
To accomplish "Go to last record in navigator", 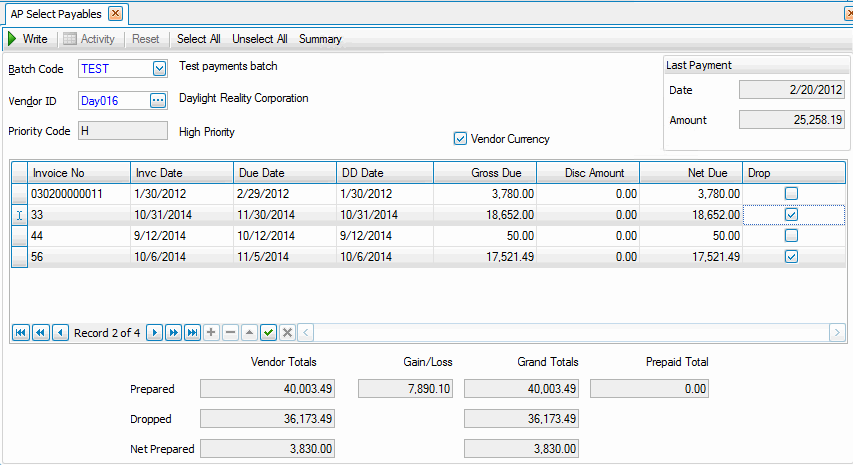I will point(193,332).
